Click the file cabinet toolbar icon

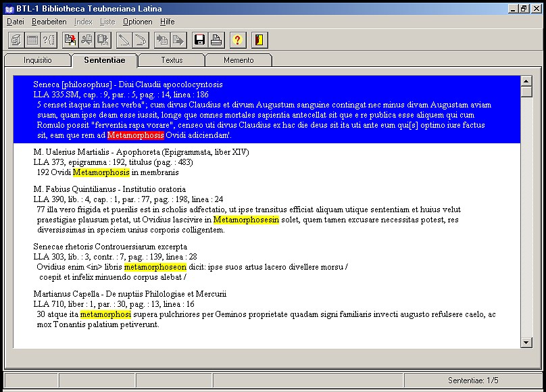16,40
